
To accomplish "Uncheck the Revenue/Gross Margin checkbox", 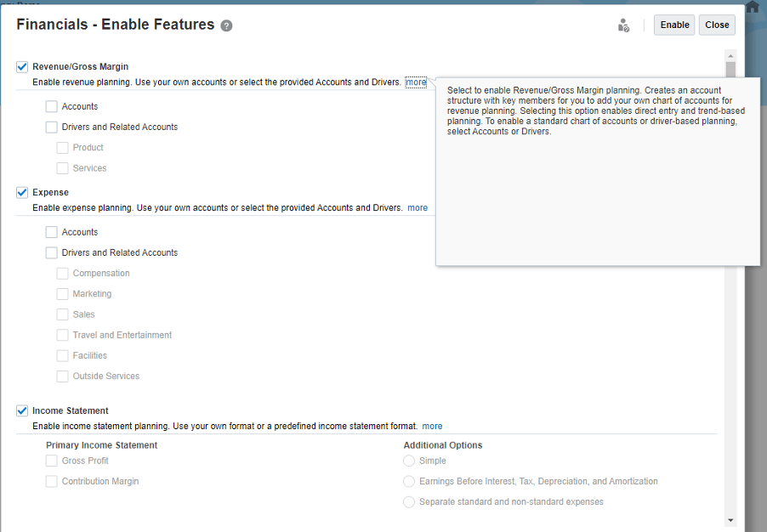I will [x=22, y=66].
